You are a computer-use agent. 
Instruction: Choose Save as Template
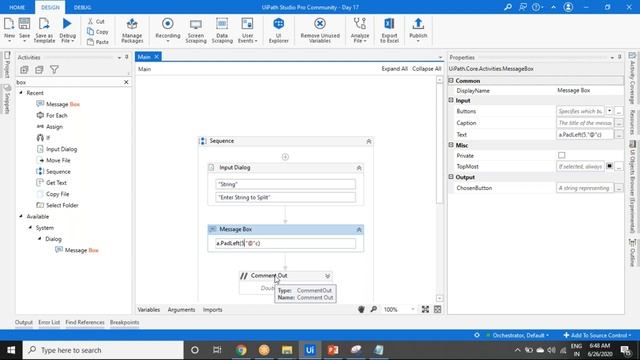click(44, 30)
